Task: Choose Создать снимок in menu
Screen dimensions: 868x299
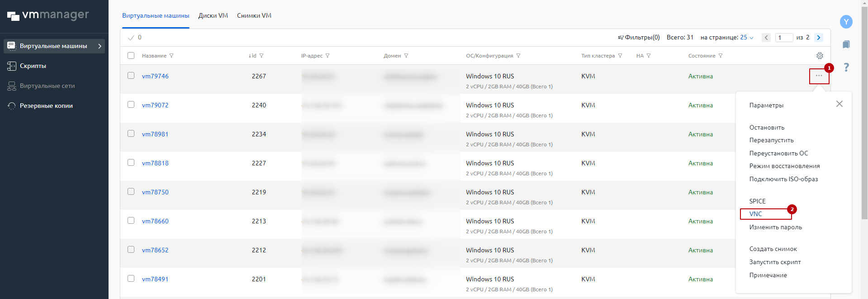Action: [x=773, y=249]
